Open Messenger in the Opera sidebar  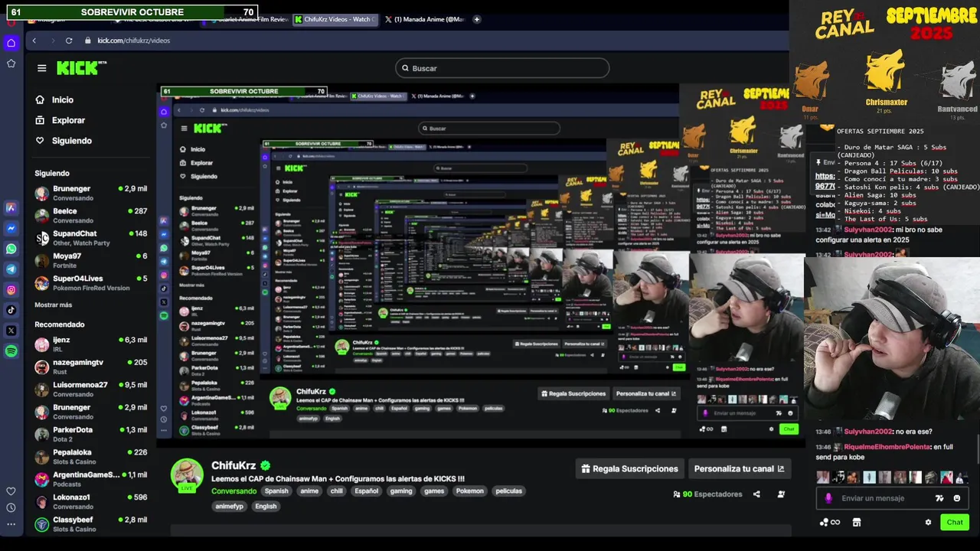pos(11,228)
